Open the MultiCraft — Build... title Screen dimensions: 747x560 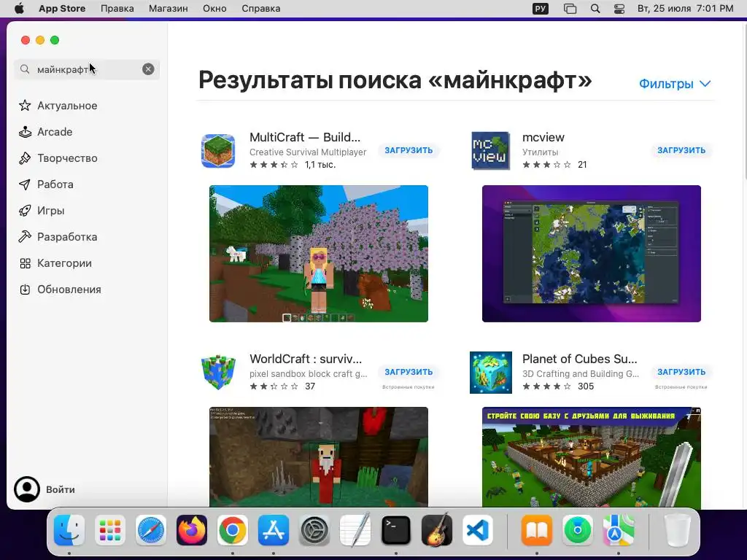[x=305, y=137]
